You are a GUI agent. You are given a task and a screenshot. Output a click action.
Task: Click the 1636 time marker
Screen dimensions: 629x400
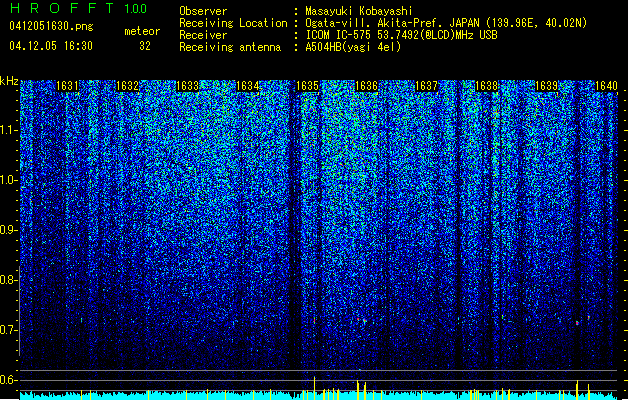click(x=367, y=86)
